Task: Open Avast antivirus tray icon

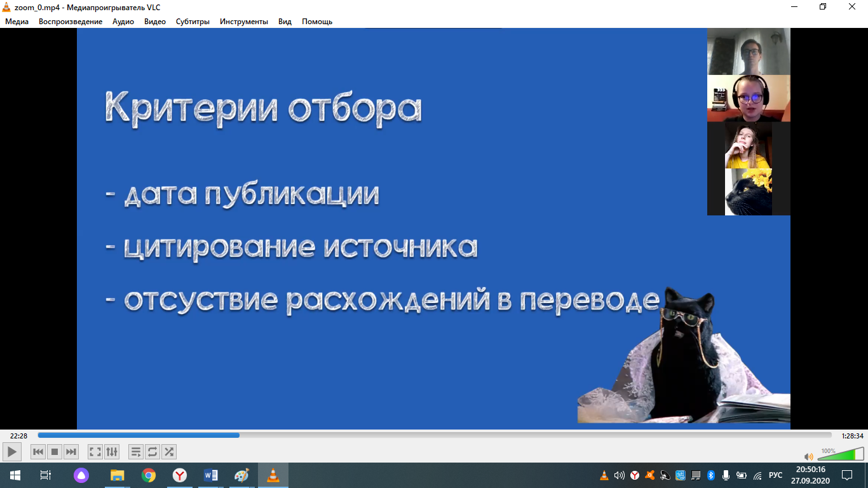Action: 650,475
